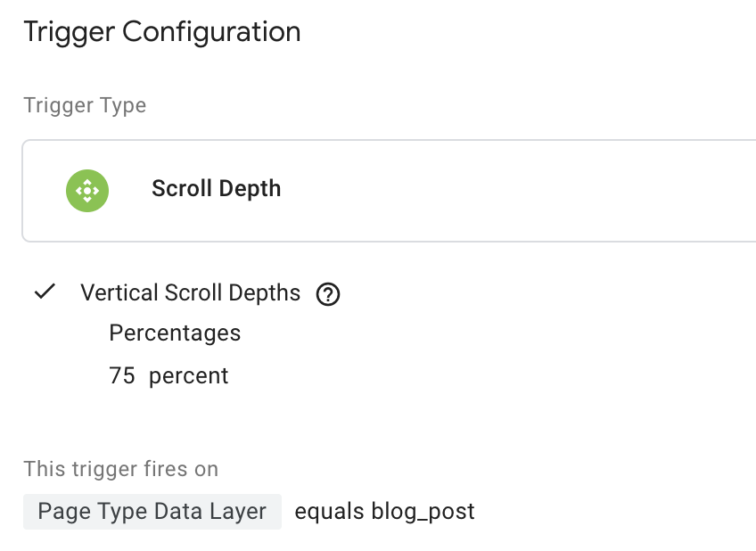Click the 75 scroll percentage number

121,376
